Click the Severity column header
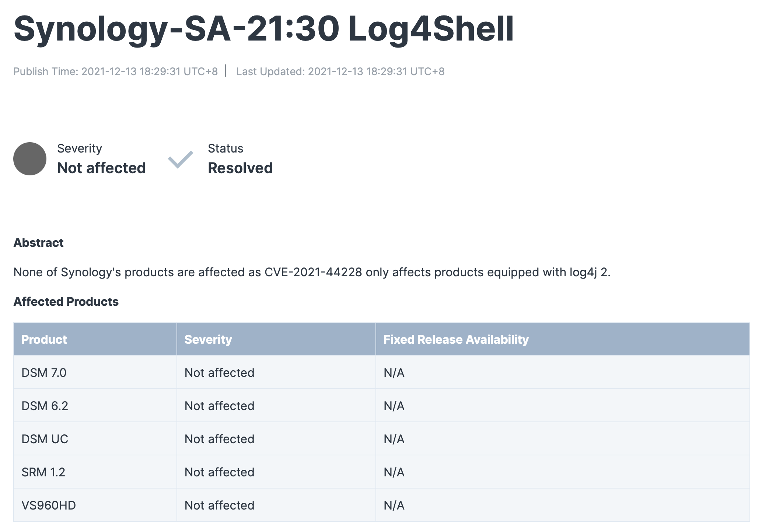Image resolution: width=762 pixels, height=532 pixels. pyautogui.click(x=208, y=339)
